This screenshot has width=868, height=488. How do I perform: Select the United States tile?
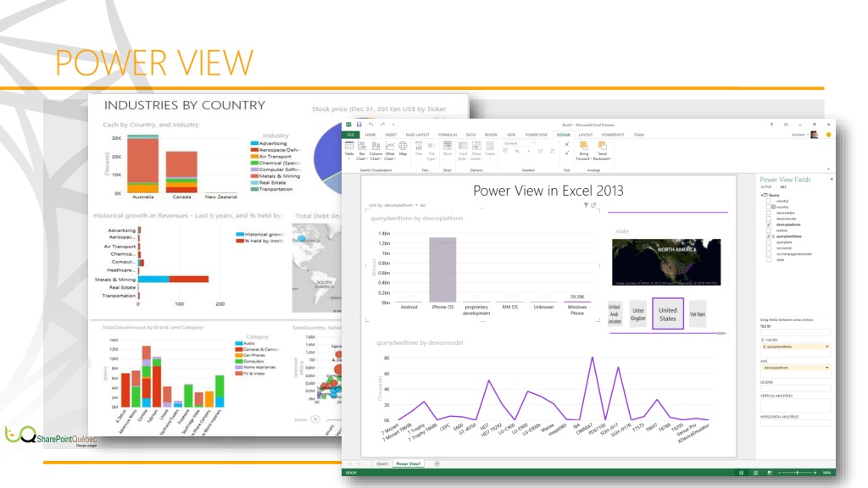click(x=668, y=313)
